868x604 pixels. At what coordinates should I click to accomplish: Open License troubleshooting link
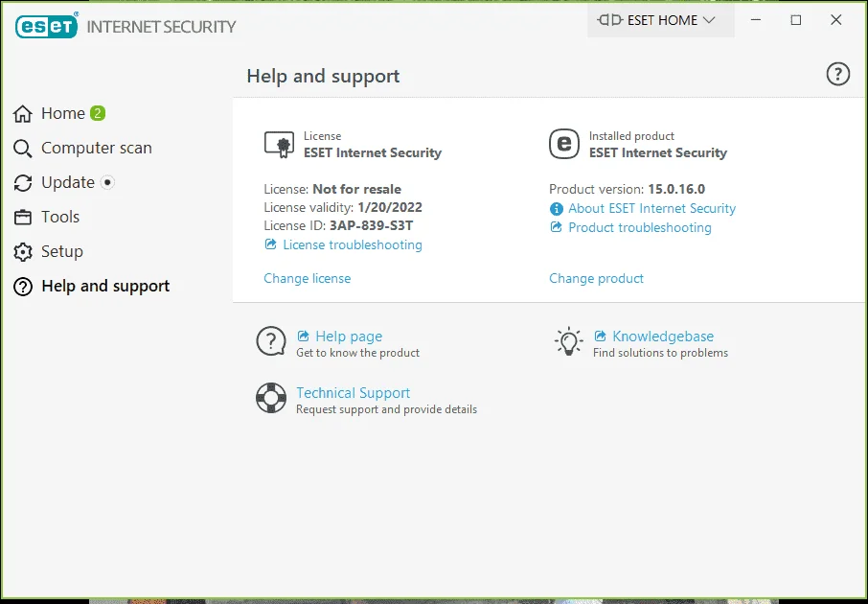pyautogui.click(x=352, y=244)
